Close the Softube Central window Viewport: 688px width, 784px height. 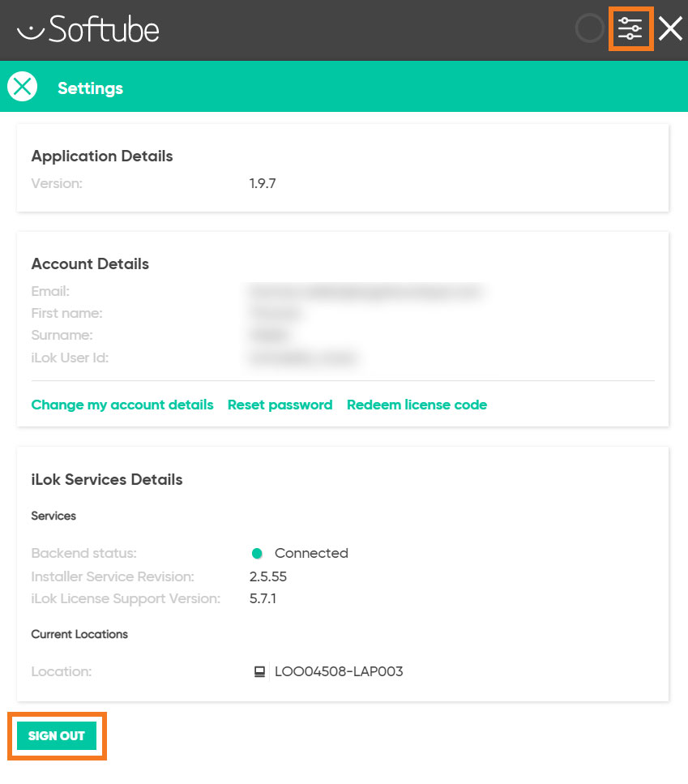click(x=670, y=28)
